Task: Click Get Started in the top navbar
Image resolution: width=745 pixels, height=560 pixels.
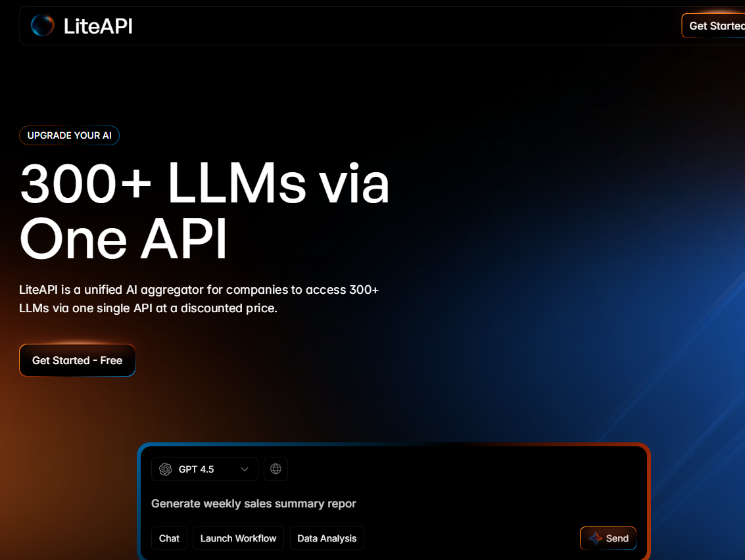Action: (x=713, y=26)
